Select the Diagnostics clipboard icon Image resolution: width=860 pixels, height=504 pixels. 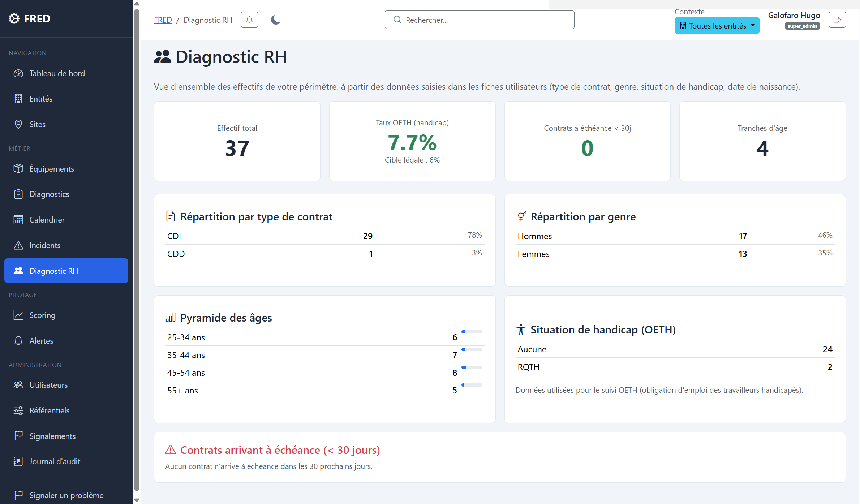click(x=18, y=194)
